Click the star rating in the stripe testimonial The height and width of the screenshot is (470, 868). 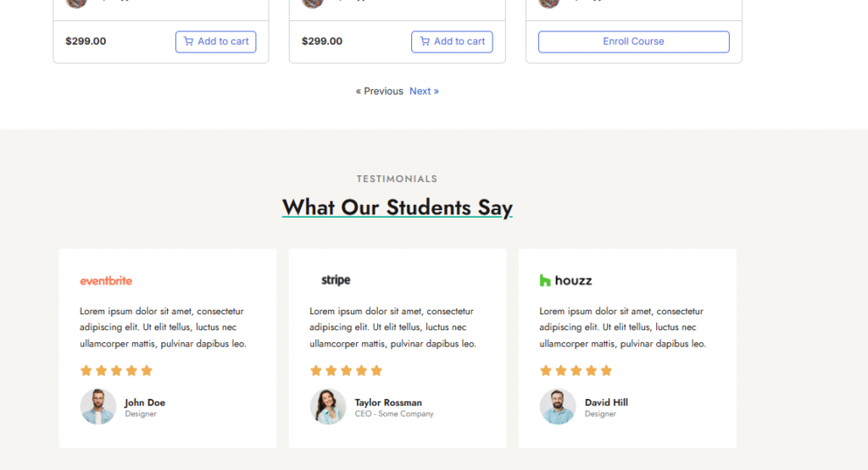346,371
